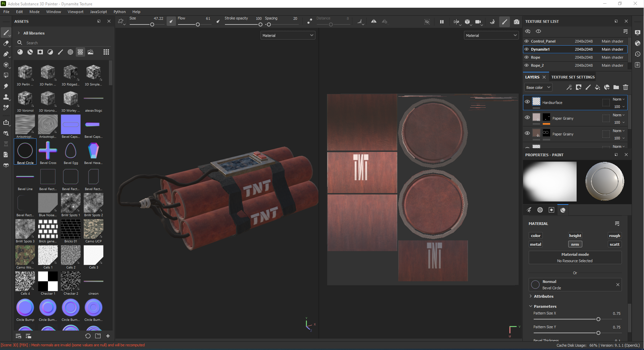This screenshot has width=644, height=350.
Task: Hide the Hardsurface layer
Action: 527,102
